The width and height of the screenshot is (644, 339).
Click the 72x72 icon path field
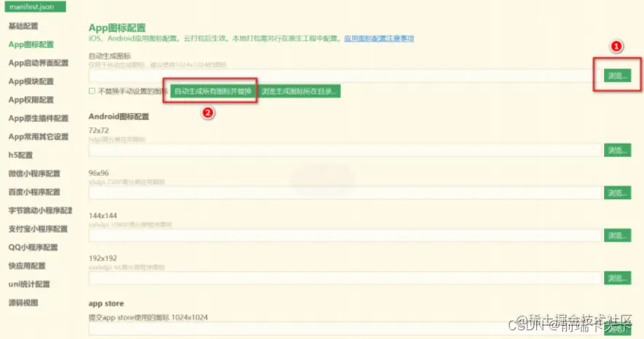(x=345, y=150)
